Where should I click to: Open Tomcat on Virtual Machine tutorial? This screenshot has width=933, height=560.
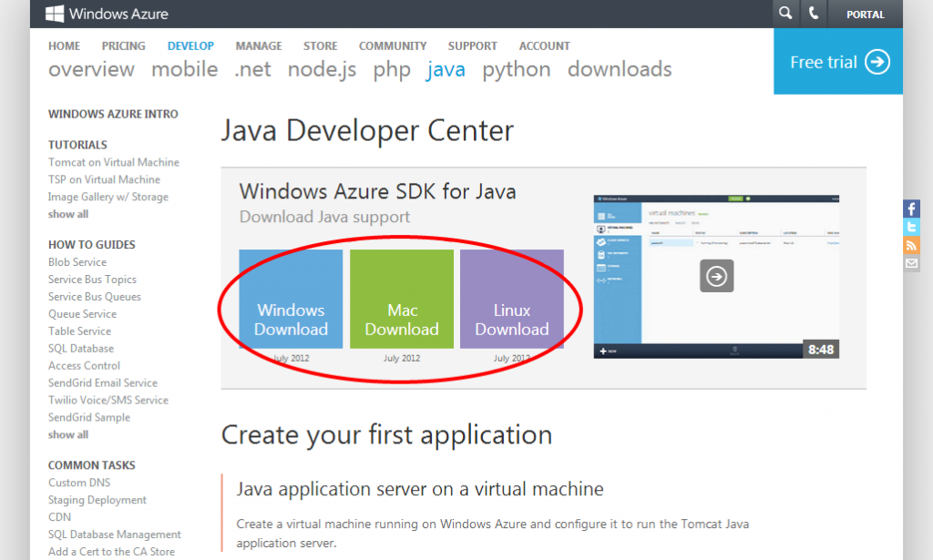(x=114, y=162)
